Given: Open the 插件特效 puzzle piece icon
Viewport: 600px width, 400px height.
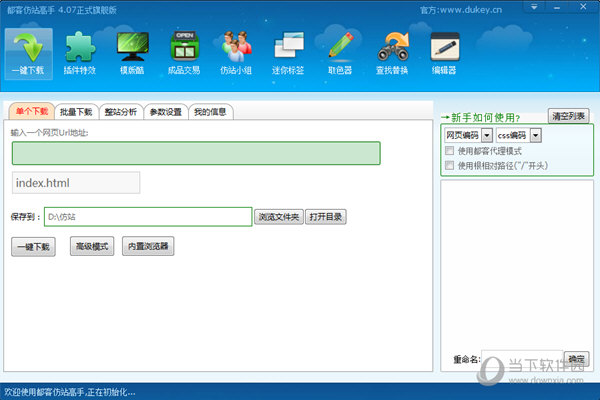Looking at the screenshot, I should point(80,54).
